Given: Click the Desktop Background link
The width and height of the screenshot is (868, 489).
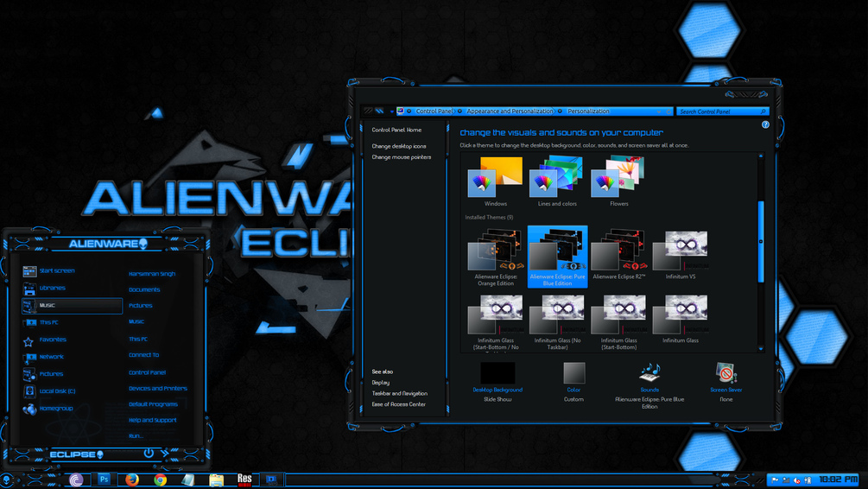Looking at the screenshot, I should [x=497, y=390].
